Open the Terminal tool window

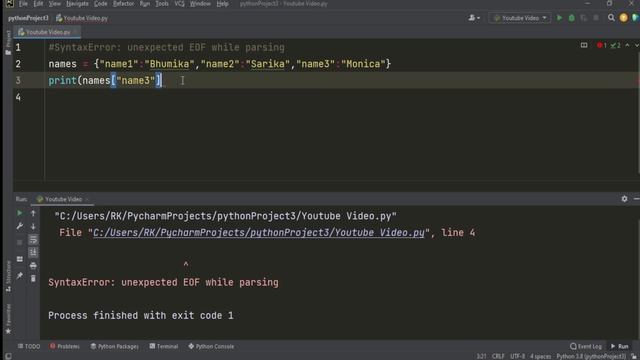coord(164,346)
